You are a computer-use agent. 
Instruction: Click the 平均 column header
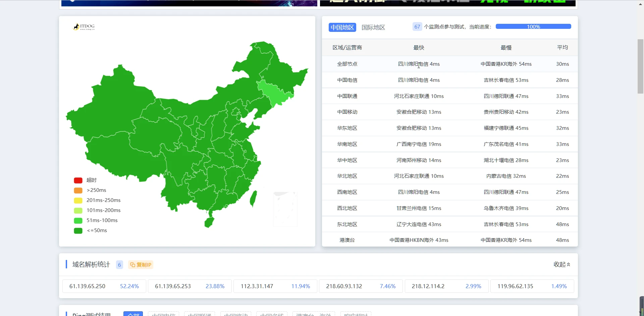point(562,48)
